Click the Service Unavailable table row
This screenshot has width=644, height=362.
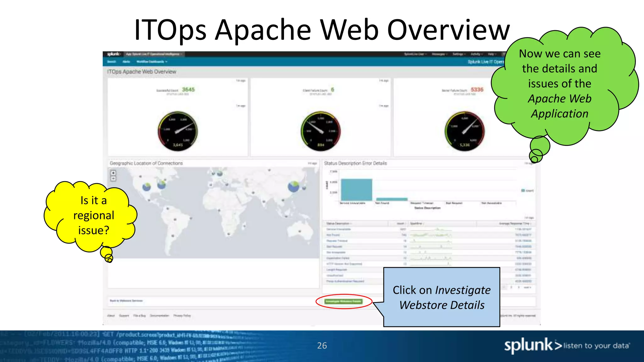429,229
